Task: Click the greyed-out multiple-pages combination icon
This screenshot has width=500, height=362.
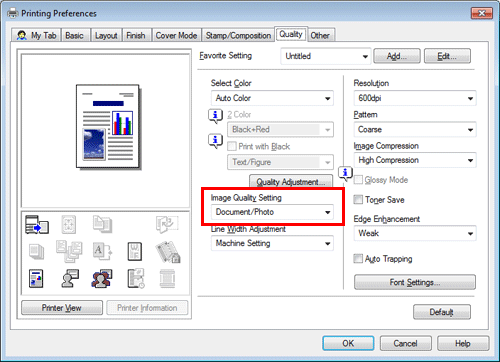Action: point(69,251)
